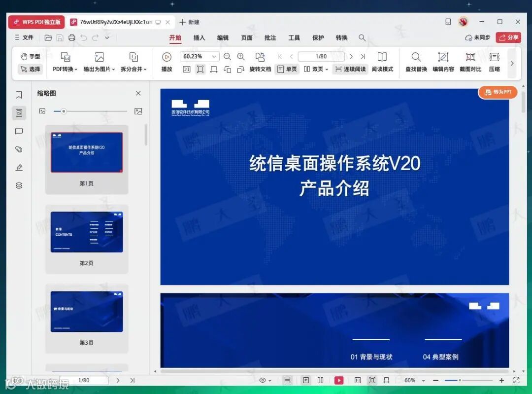Viewport: 532px width, 394px height.
Task: Toggle the thumbnail panel sidebar icon
Action: pos(19,113)
